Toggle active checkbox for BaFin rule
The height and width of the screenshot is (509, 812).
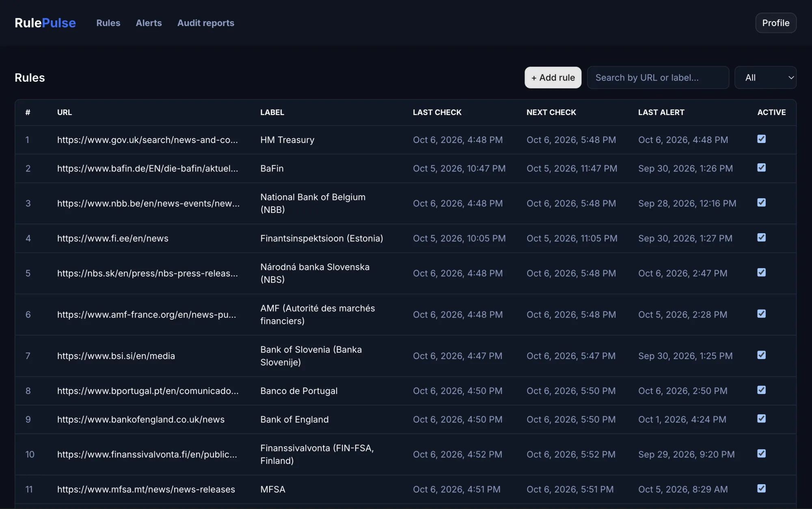point(761,167)
